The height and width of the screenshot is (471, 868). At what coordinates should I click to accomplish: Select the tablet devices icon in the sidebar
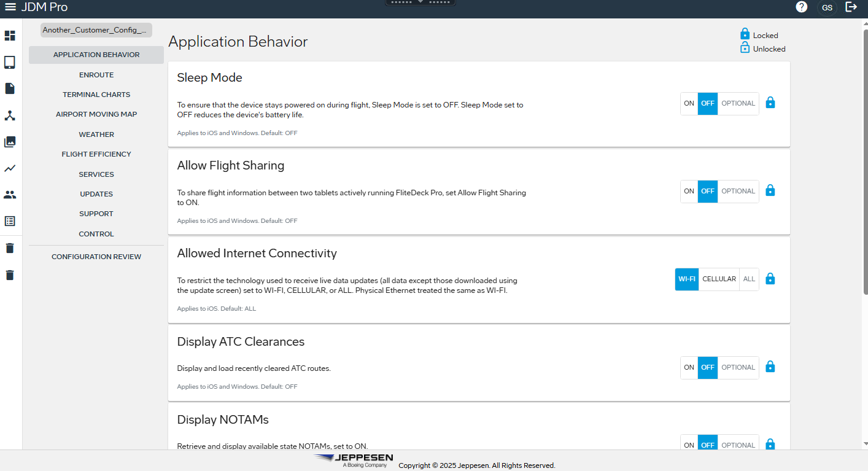click(10, 62)
